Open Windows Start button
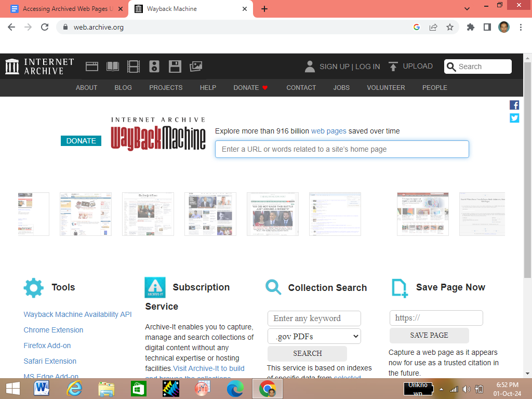This screenshot has height=399, width=532. tap(13, 389)
